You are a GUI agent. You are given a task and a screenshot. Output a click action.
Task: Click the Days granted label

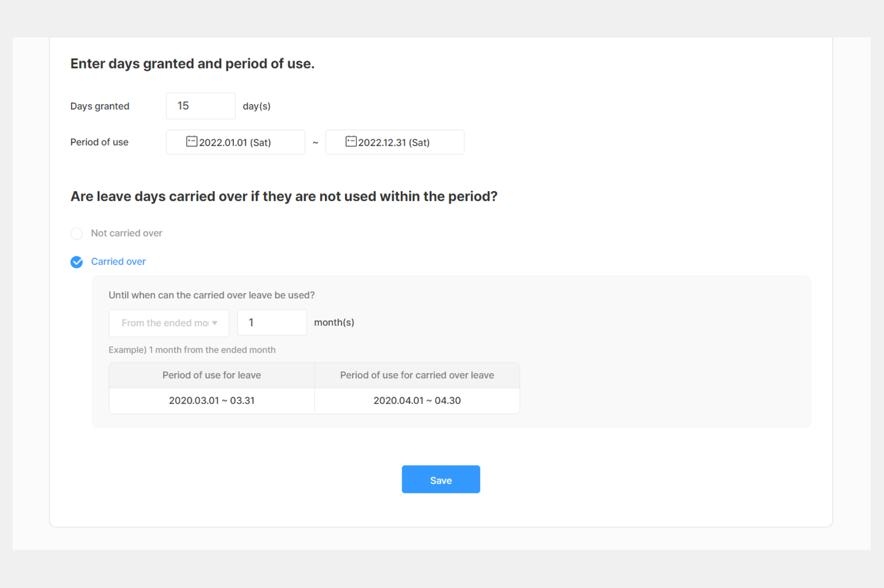[100, 106]
